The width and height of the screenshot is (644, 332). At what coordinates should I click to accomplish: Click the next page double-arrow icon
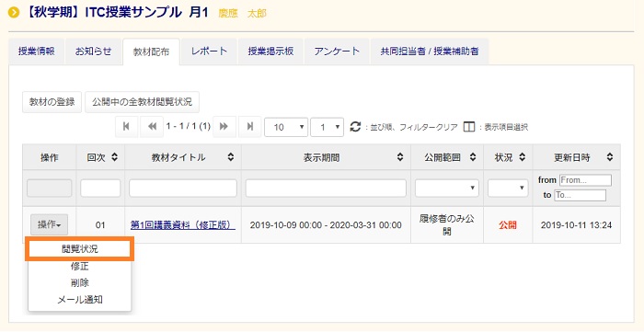224,127
